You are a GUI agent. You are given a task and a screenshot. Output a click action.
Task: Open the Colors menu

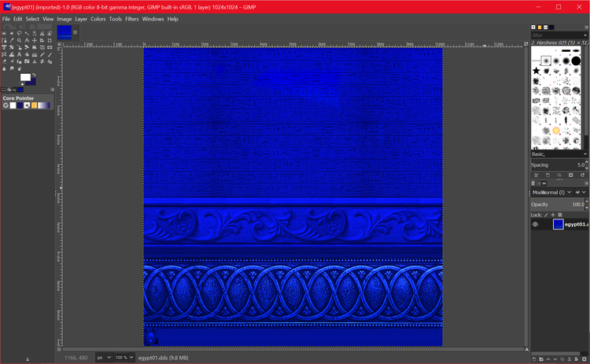coord(98,19)
